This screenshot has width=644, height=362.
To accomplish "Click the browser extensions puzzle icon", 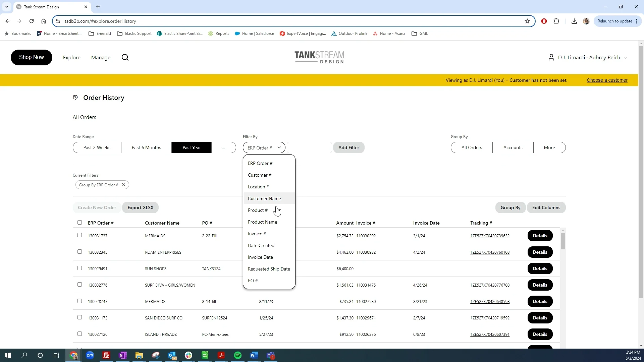I will (556, 21).
